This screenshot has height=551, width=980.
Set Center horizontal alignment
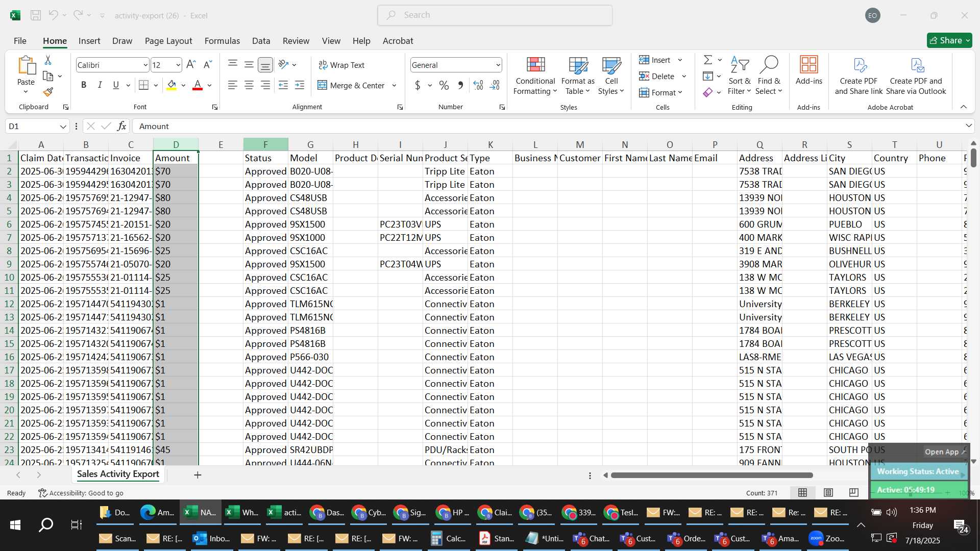249,85
